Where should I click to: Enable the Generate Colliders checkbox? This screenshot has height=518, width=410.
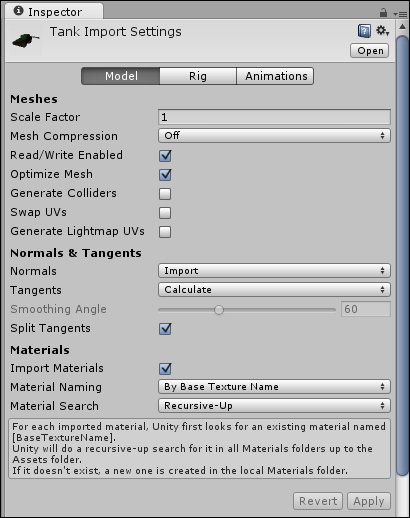165,194
